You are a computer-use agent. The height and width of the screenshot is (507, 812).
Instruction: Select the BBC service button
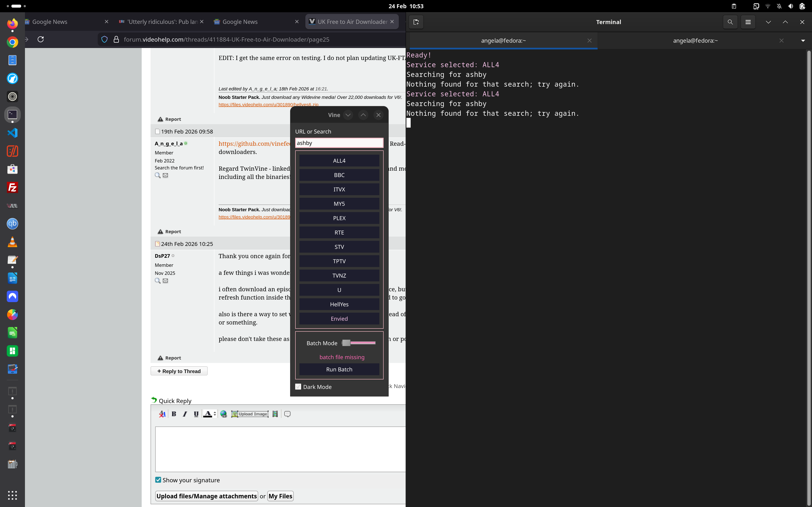339,175
